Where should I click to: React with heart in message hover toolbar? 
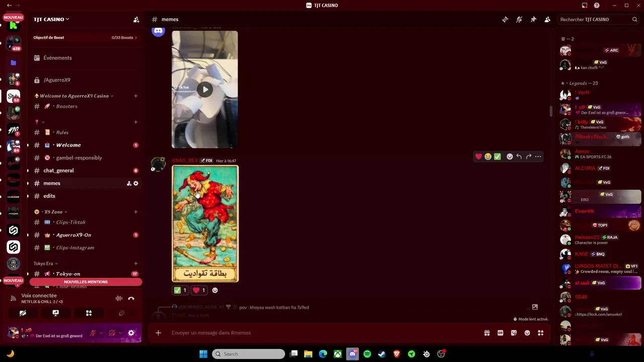(x=478, y=157)
